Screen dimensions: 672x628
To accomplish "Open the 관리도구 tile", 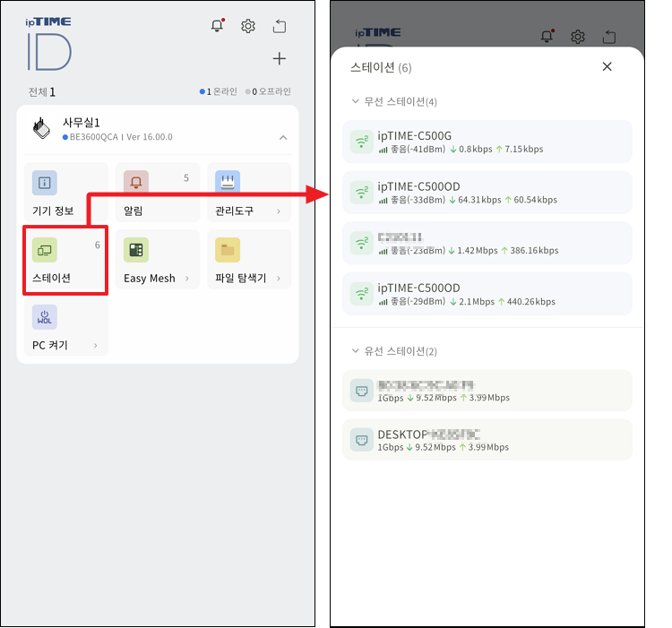I will click(x=249, y=192).
